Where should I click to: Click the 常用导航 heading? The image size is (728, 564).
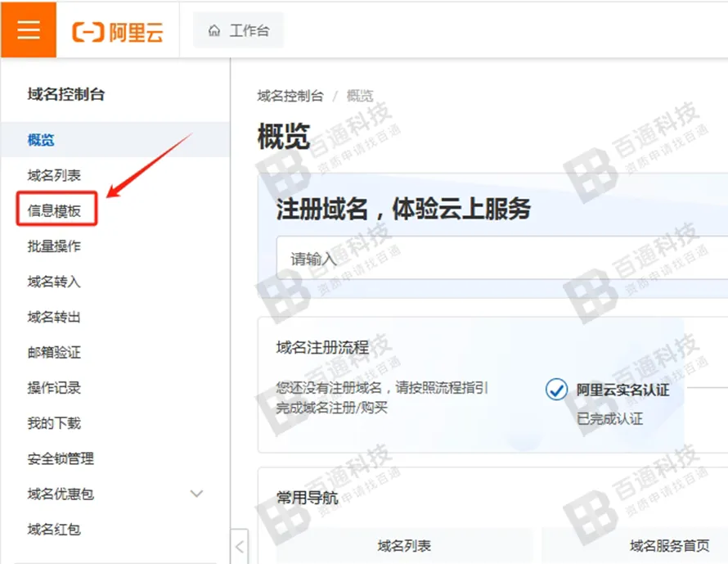[307, 498]
